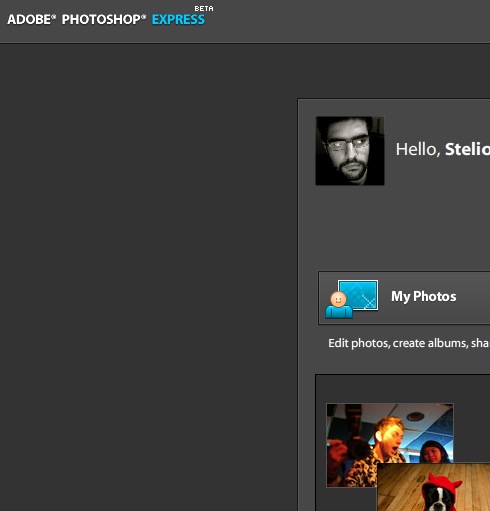Viewport: 490px width, 511px height.
Task: Click the ADOBE word in header
Action: point(29,20)
